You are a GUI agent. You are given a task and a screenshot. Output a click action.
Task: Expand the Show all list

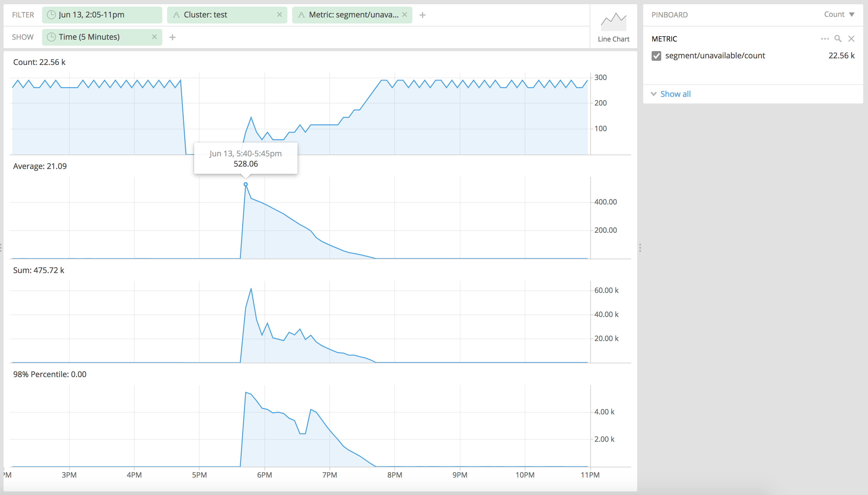(x=671, y=94)
